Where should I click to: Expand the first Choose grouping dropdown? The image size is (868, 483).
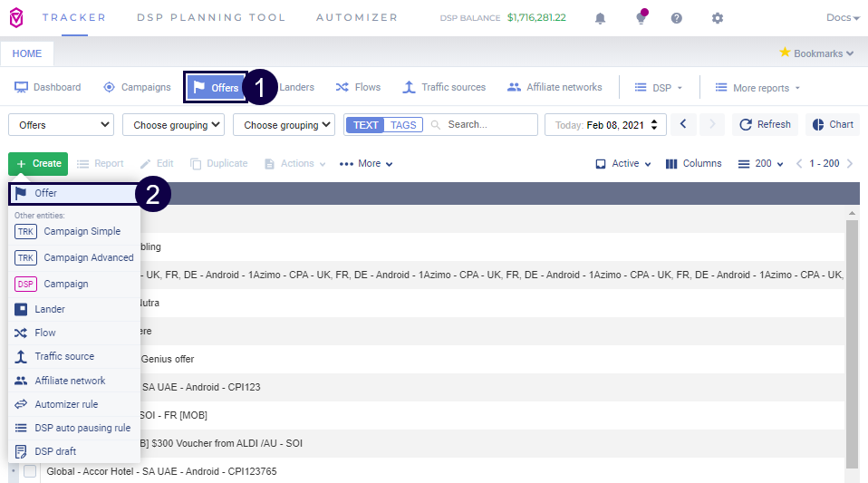(x=173, y=125)
